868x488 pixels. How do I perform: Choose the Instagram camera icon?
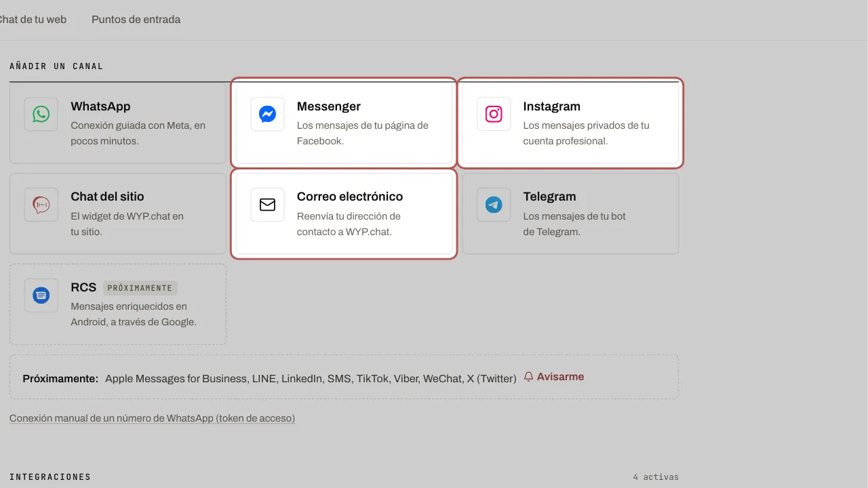click(494, 114)
